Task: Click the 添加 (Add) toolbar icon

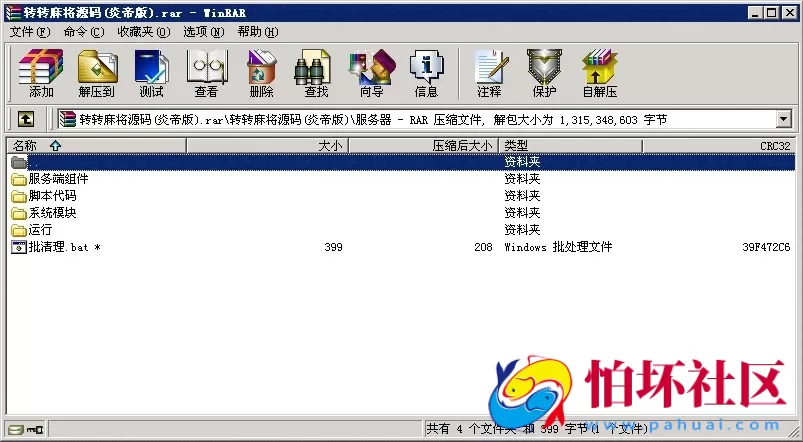Action: tap(41, 73)
